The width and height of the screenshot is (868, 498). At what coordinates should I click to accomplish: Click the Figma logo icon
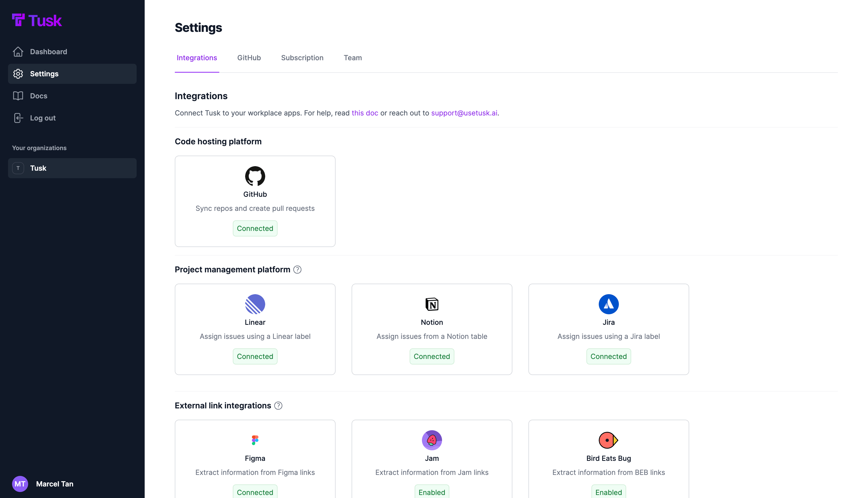click(x=255, y=440)
